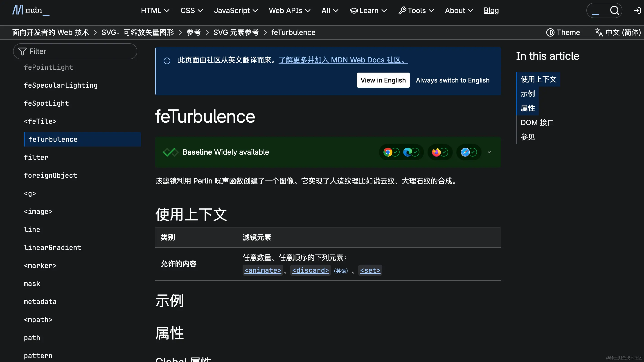Open the <animate> element link

click(x=263, y=270)
